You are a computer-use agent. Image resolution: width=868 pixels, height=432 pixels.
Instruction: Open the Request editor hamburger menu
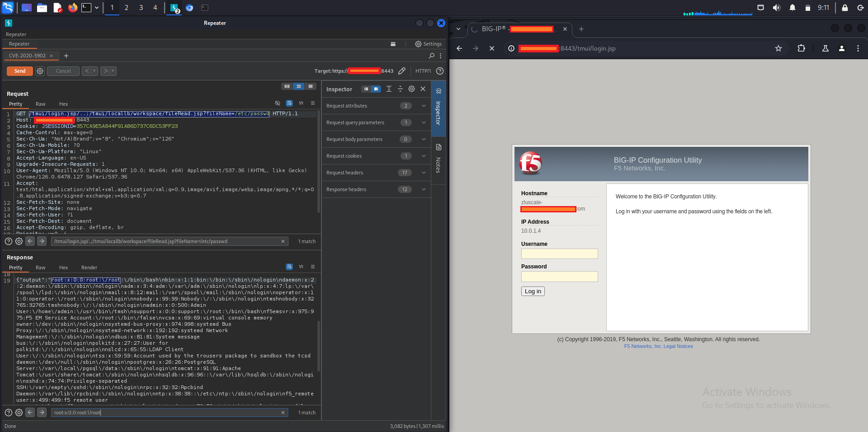[312, 103]
